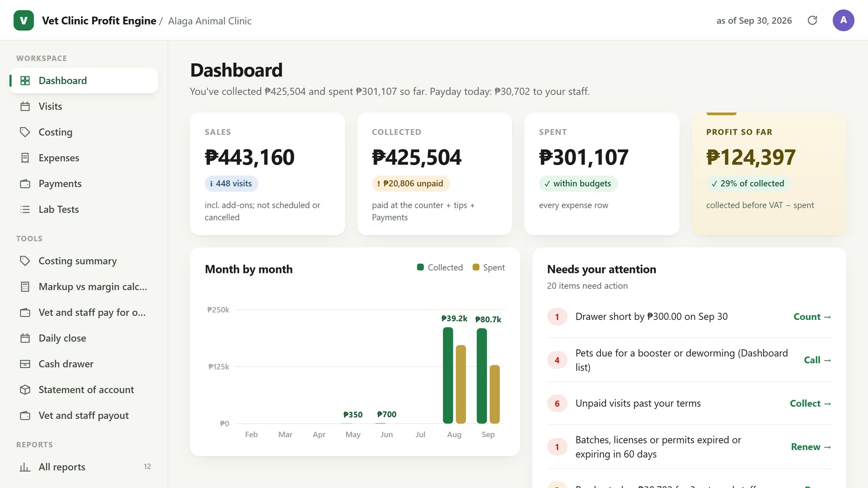The image size is (868, 488).
Task: Open the Cash drawer tool
Action: coord(84,364)
